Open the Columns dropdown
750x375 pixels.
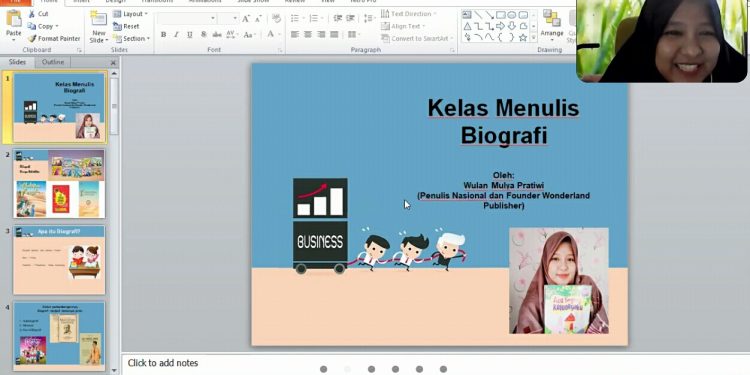point(354,34)
